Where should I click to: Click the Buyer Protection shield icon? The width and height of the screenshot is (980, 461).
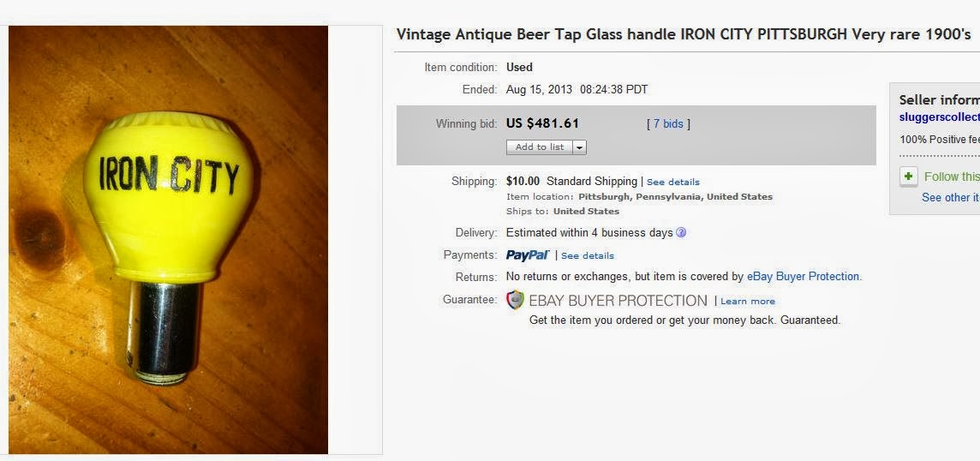coord(515,300)
